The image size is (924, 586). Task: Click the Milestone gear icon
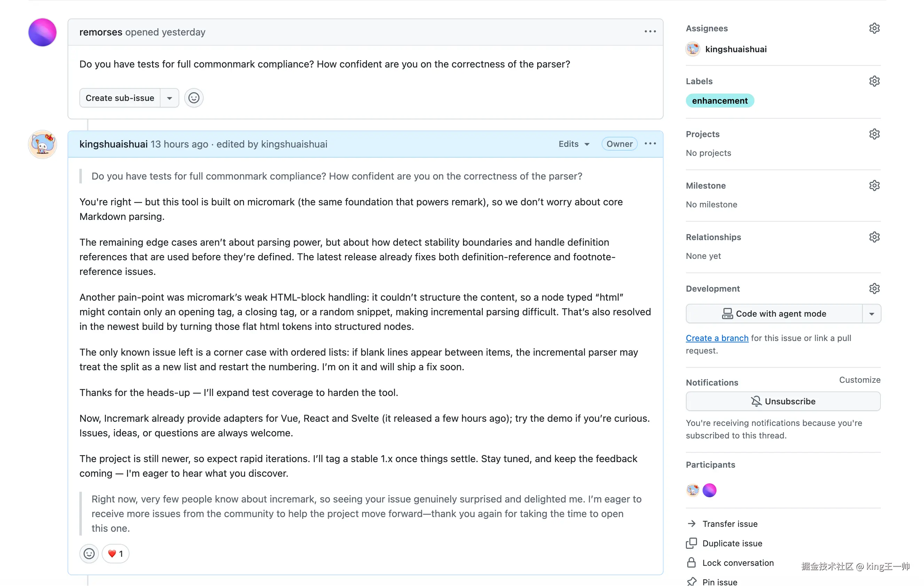(874, 185)
